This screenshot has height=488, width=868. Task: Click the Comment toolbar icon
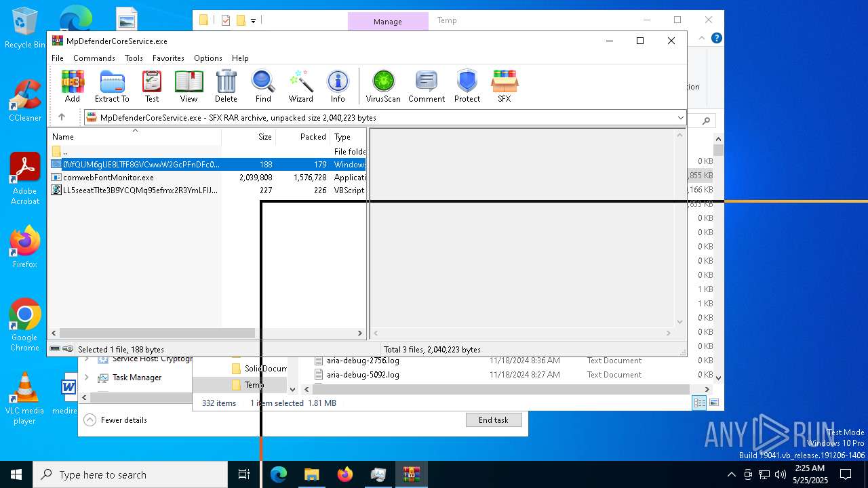coord(427,86)
